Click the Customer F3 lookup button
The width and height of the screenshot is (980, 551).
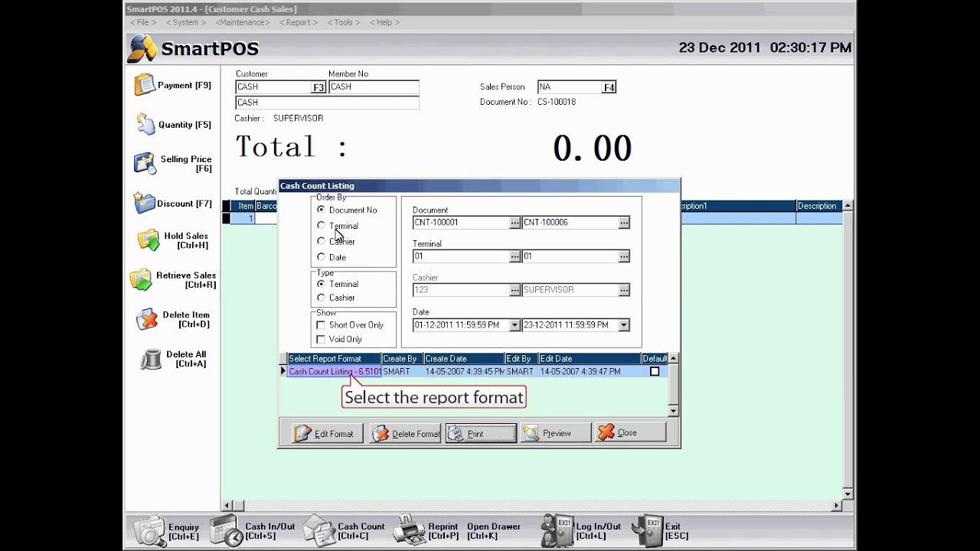tap(318, 87)
